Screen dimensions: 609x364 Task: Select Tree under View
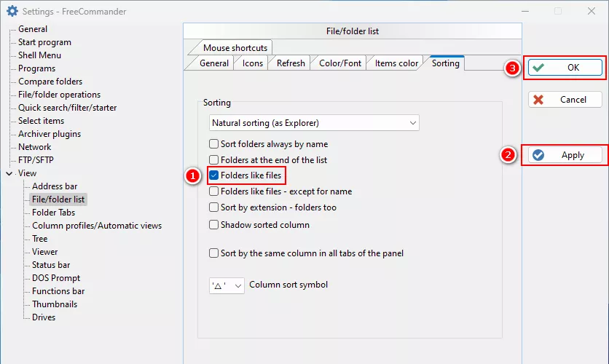[x=39, y=239]
